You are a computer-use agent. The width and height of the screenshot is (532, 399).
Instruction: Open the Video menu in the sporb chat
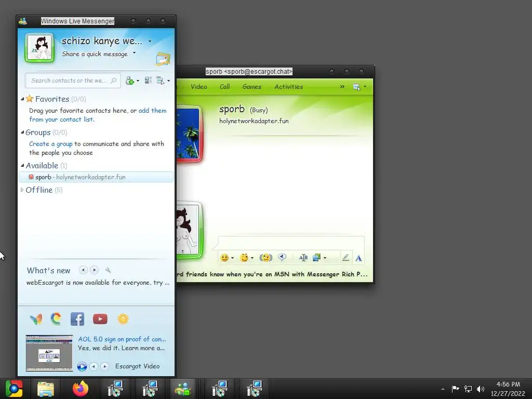coord(199,87)
